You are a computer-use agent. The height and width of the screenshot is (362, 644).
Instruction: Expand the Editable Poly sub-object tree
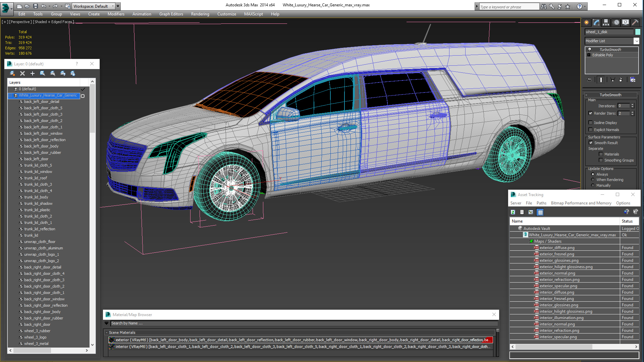click(589, 55)
